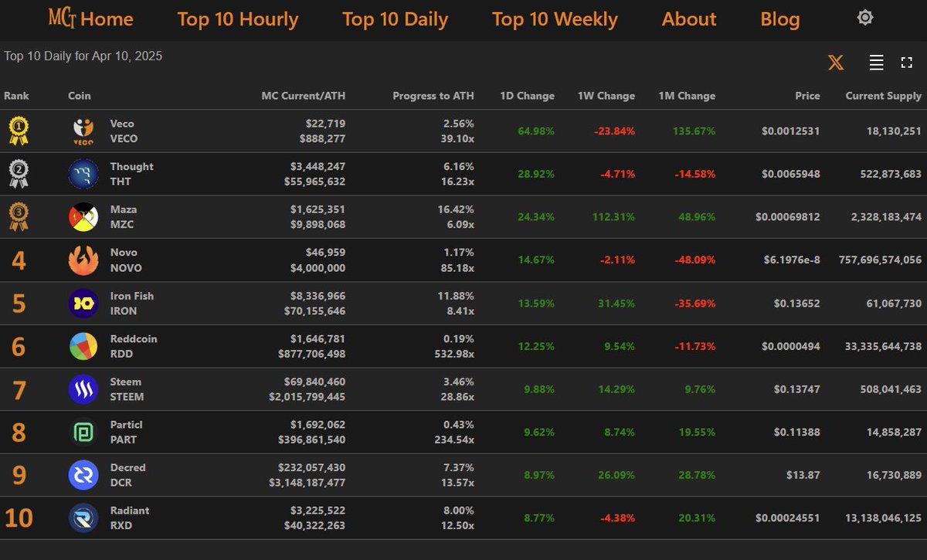Open the Thought coin name link
This screenshot has width=927, height=560.
(132, 167)
